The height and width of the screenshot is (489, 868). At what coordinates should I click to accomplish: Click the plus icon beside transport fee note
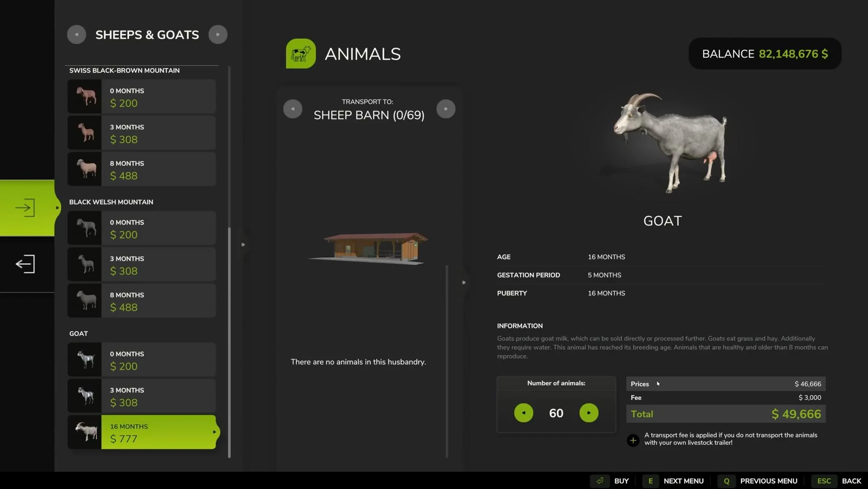pos(633,440)
